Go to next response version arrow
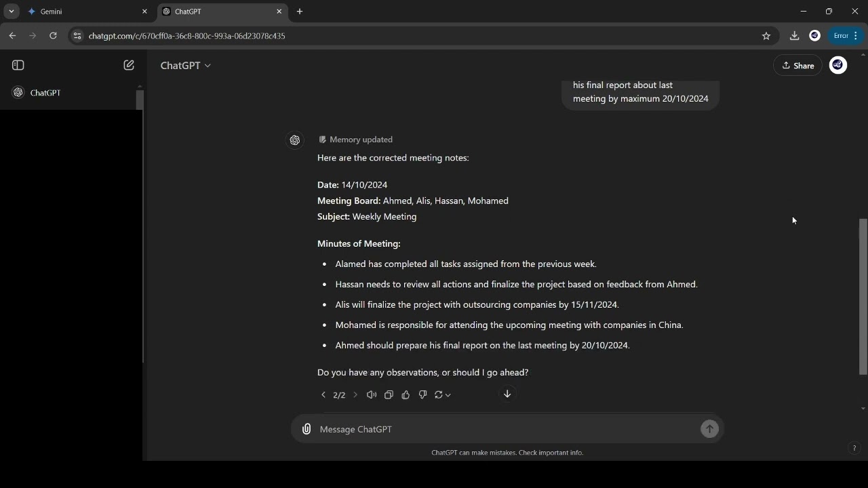The height and width of the screenshot is (488, 868). 355,394
